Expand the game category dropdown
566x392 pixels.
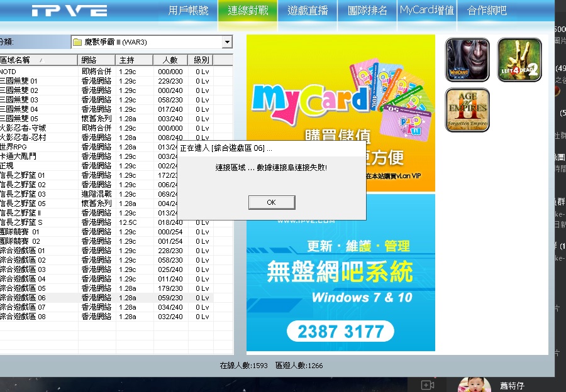[x=227, y=42]
